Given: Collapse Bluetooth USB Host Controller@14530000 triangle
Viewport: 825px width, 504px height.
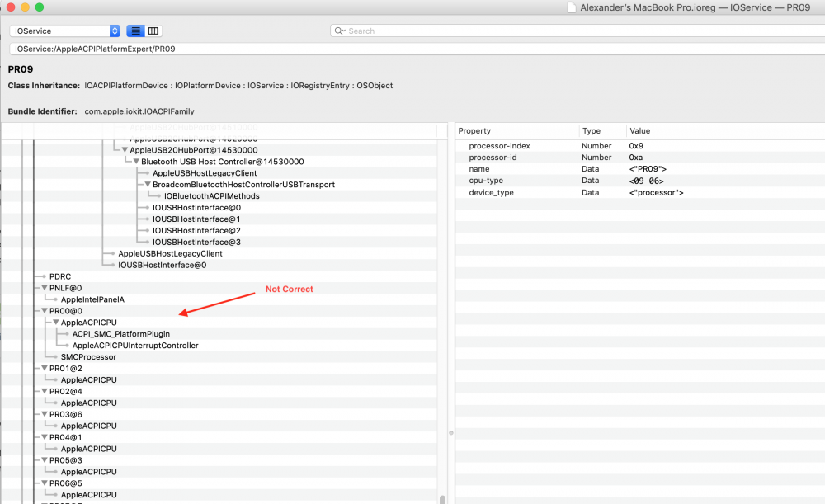Looking at the screenshot, I should click(x=136, y=162).
